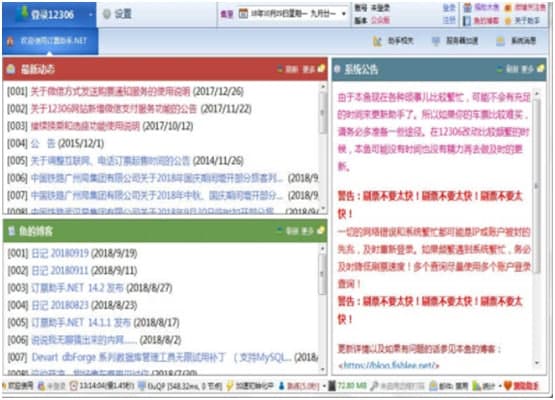Click the monitor icon beside 服务器加速

(436, 41)
